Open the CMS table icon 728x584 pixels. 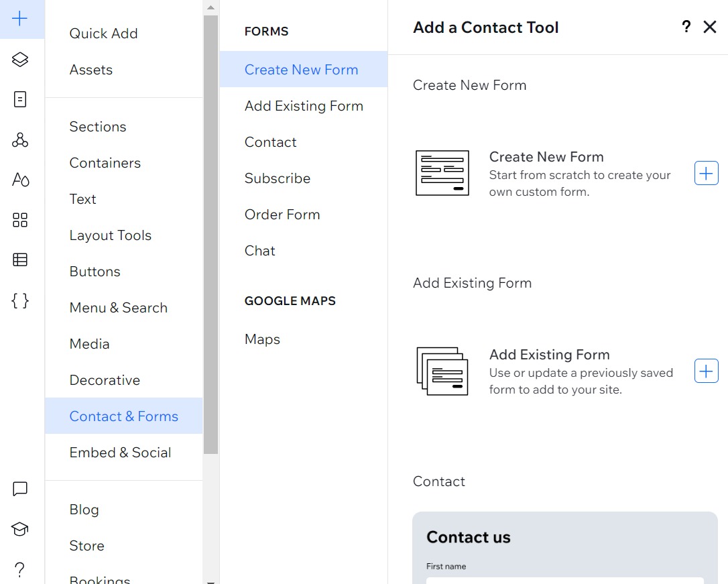coord(20,260)
